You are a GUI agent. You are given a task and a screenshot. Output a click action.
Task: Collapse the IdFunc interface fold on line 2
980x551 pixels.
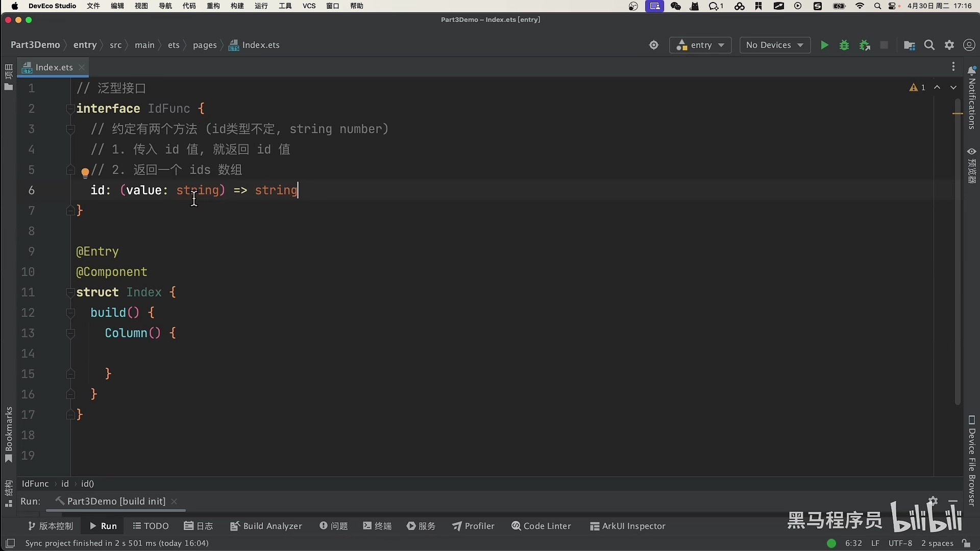71,109
